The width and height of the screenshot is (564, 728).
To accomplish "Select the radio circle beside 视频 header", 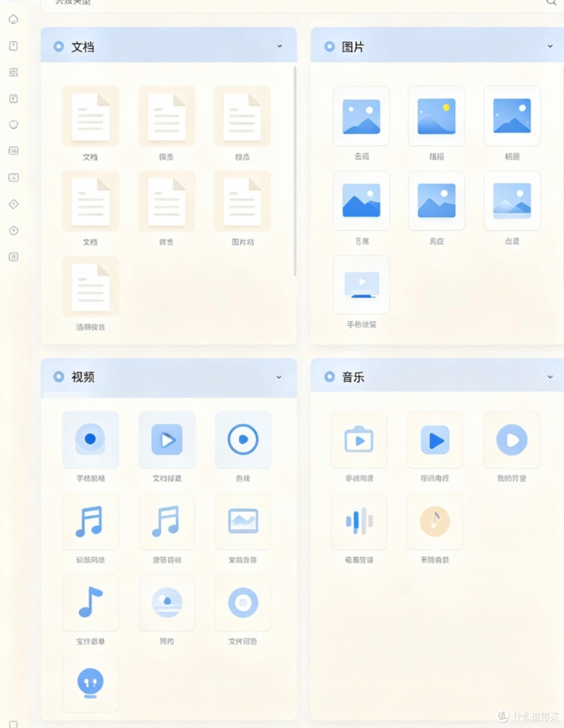I will pos(58,376).
